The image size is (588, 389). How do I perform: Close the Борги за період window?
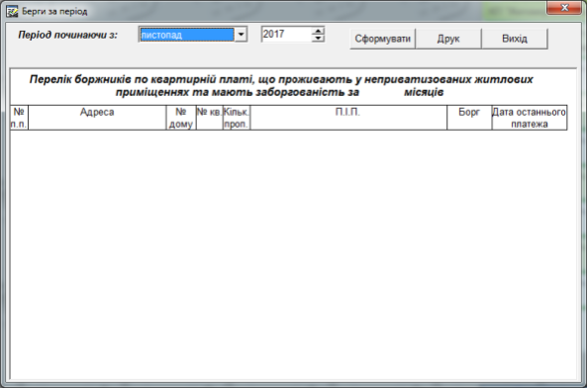tap(564, 8)
